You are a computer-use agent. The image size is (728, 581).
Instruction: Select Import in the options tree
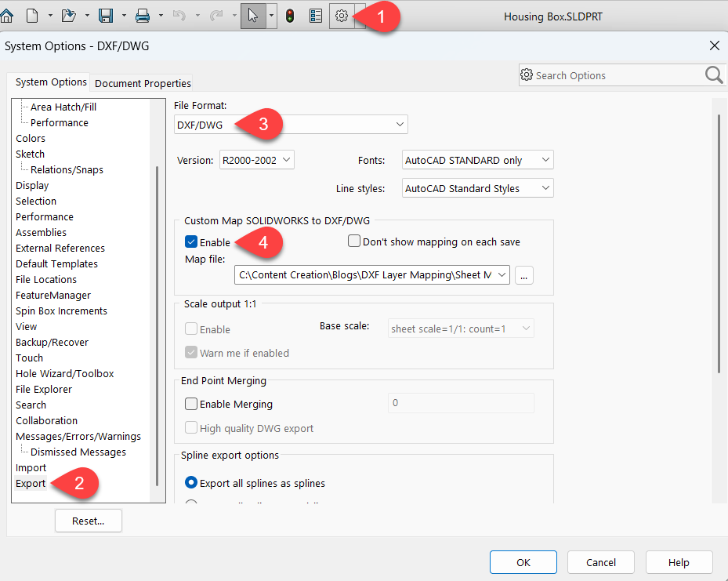(31, 467)
